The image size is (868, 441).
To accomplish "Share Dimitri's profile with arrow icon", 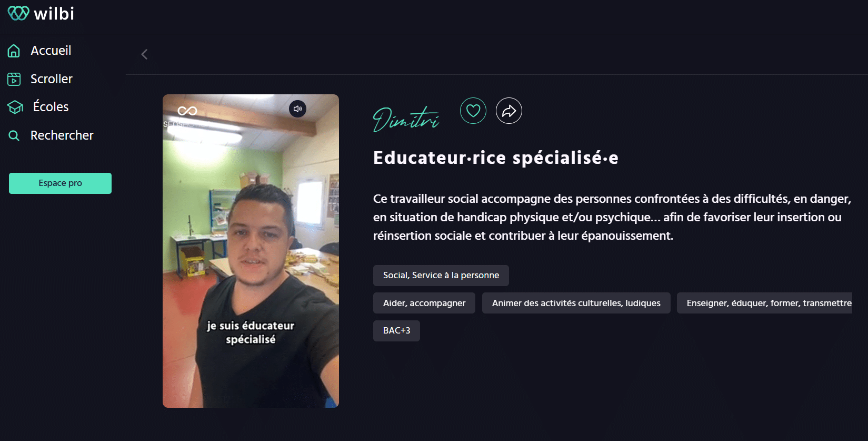I will click(x=509, y=111).
